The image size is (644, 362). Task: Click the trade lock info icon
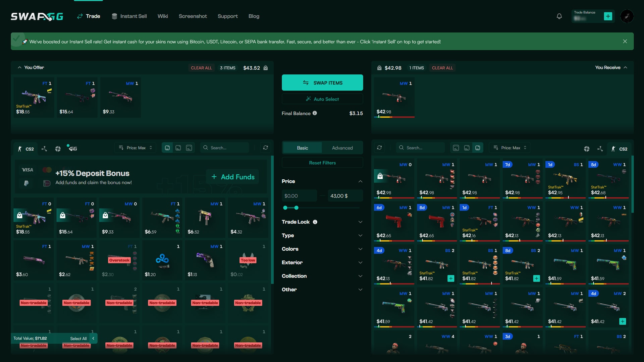tap(315, 222)
